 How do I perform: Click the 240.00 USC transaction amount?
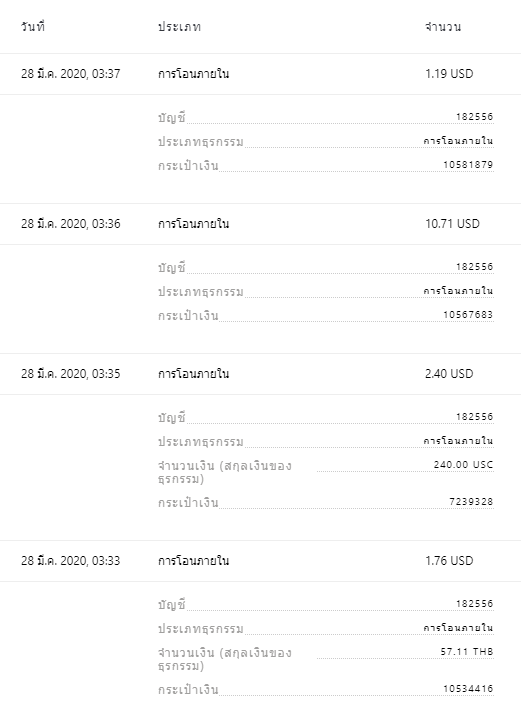click(464, 465)
